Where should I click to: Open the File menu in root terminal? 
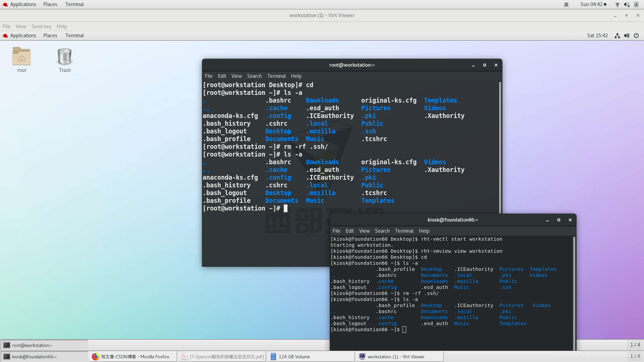pyautogui.click(x=209, y=76)
